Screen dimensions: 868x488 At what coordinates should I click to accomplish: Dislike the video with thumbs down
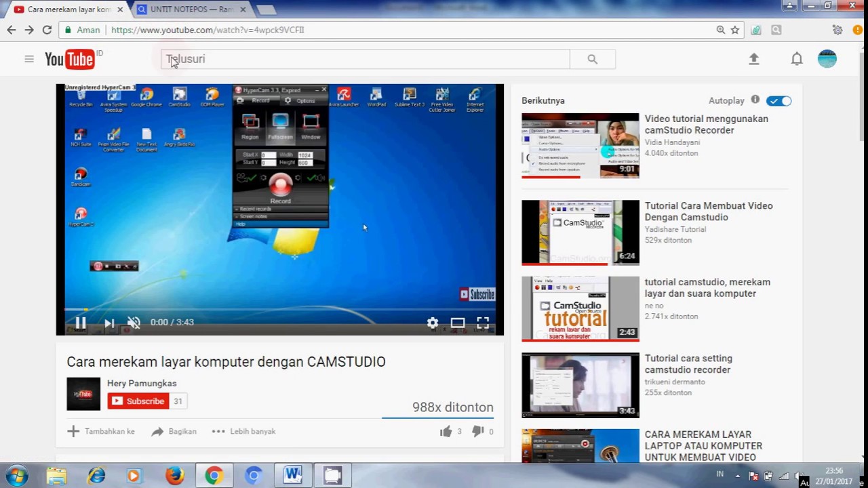click(x=477, y=431)
